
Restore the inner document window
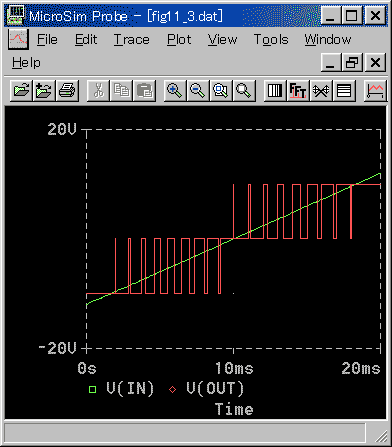pos(352,62)
